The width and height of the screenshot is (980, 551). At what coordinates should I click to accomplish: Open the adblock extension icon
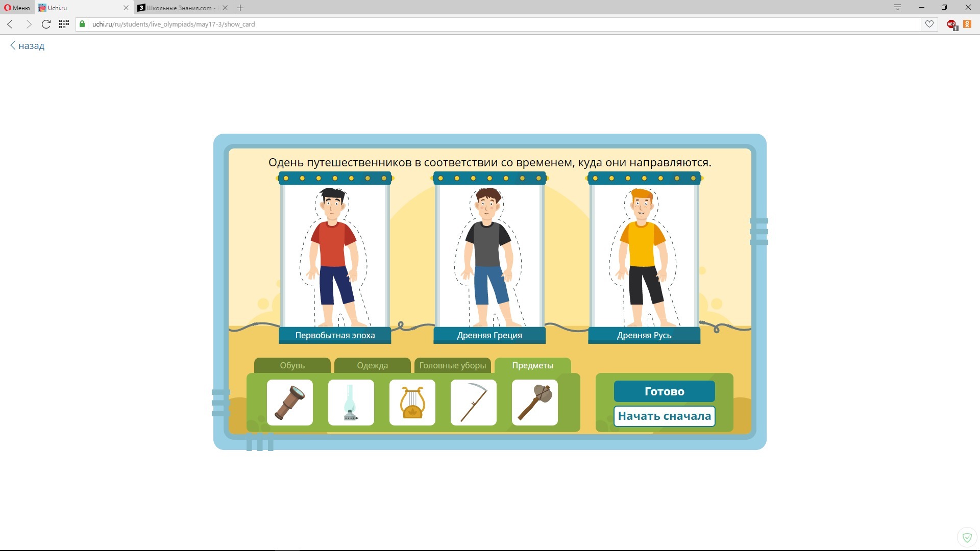pos(951,24)
